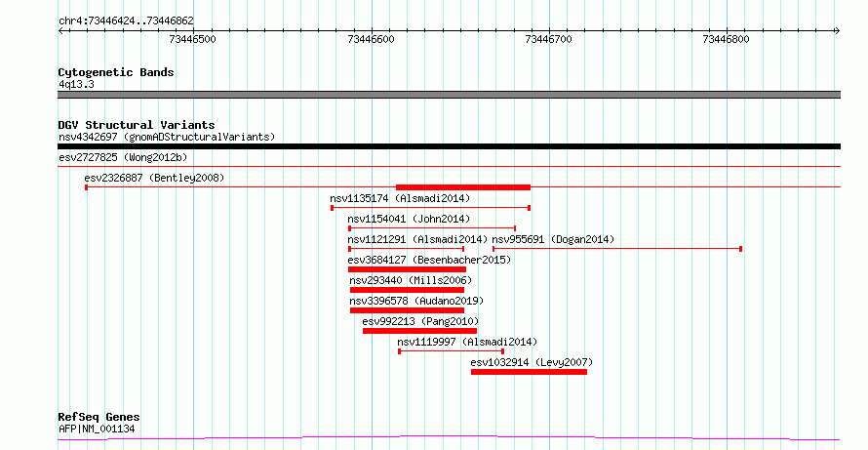Click the chr4:73446424..73446862 region label

click(x=126, y=21)
